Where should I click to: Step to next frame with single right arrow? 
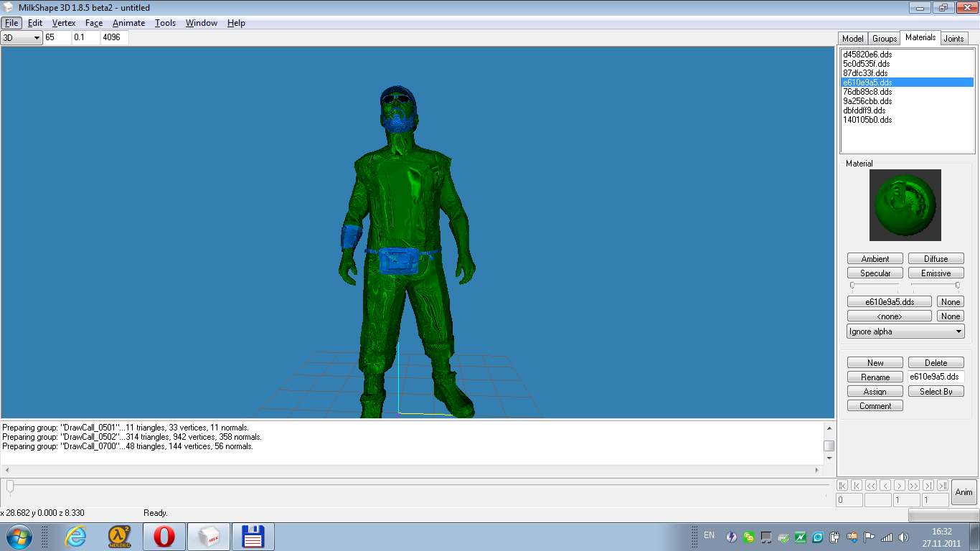tap(900, 486)
